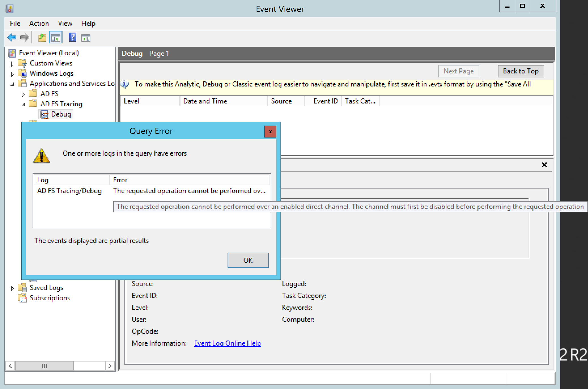Open the Action menu

[39, 24]
